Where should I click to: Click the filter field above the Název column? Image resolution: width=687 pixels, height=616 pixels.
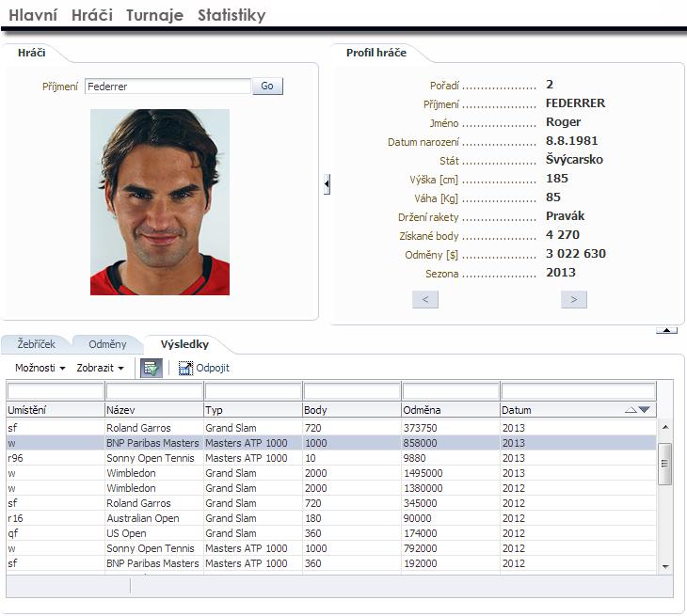click(x=154, y=390)
